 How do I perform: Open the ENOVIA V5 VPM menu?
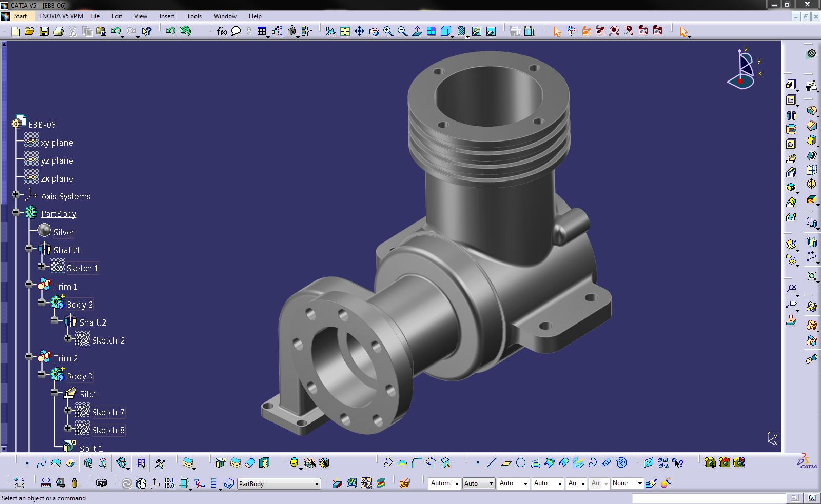tap(61, 16)
